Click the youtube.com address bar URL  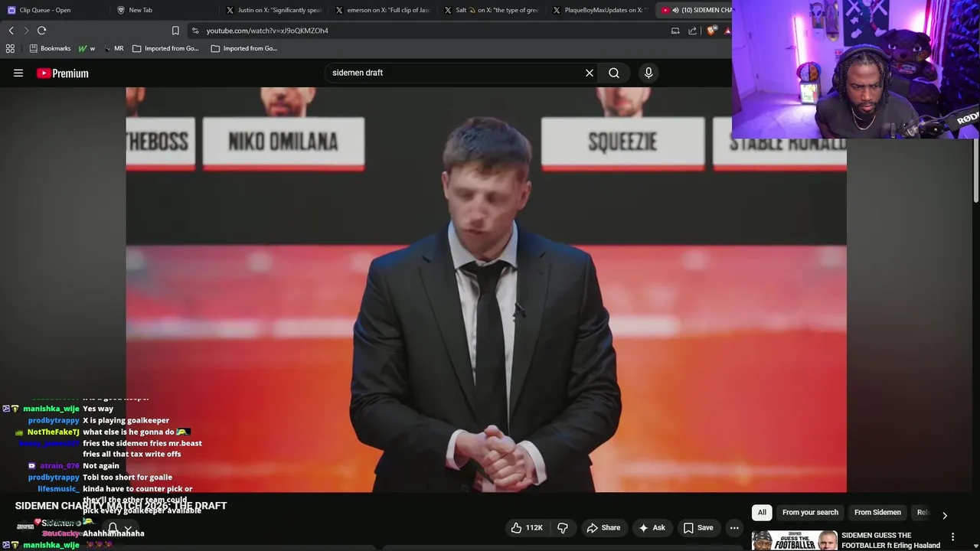(x=267, y=31)
